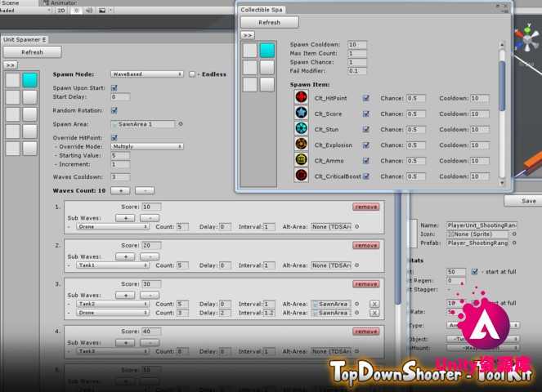Toggle 2D scene view mode
The width and height of the screenshot is (542, 392).
[x=61, y=11]
